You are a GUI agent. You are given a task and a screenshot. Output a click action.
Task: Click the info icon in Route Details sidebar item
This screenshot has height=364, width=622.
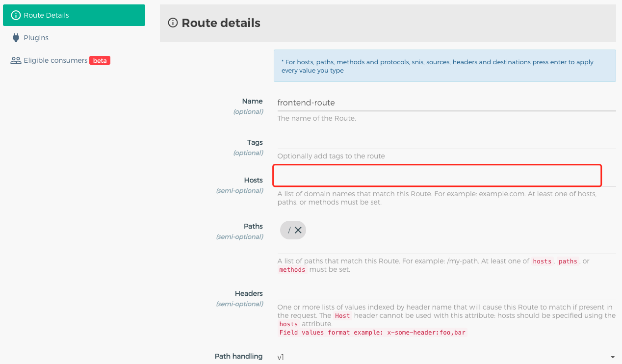click(x=16, y=15)
